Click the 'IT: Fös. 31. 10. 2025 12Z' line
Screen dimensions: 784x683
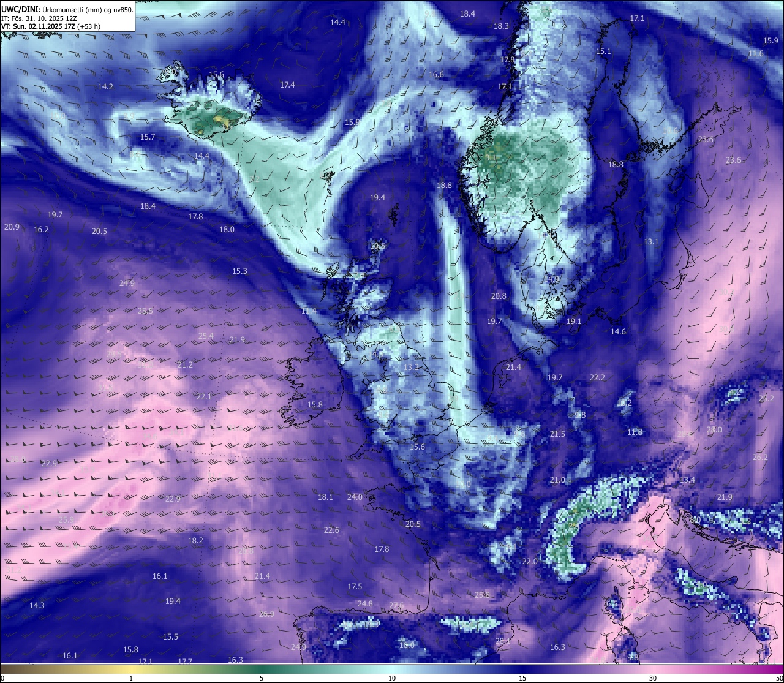pos(40,18)
